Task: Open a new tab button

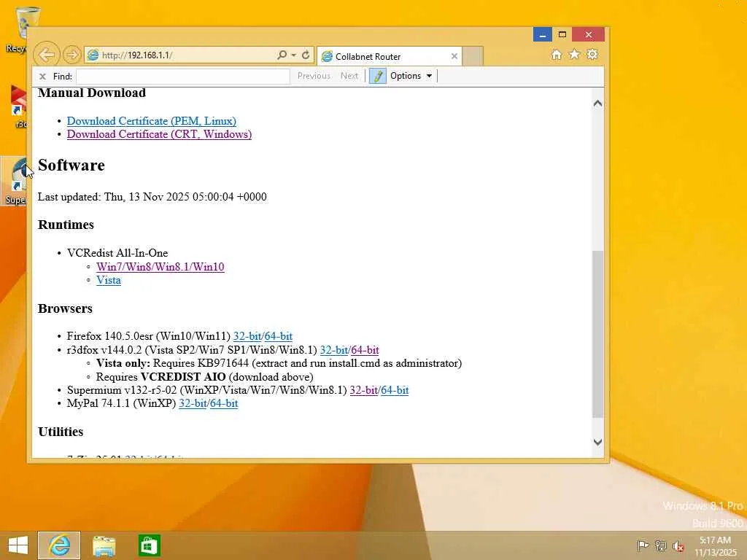Action: 473,56
